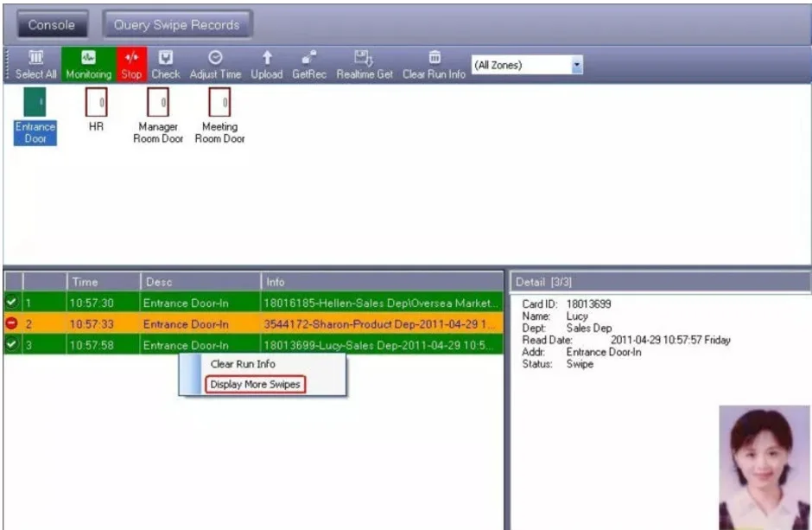
Task: Click the read date 2011-04-29 10:57:57 Friday
Action: (670, 340)
